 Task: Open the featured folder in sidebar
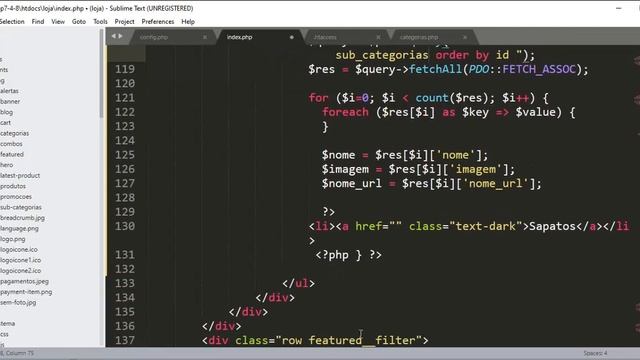(12, 154)
